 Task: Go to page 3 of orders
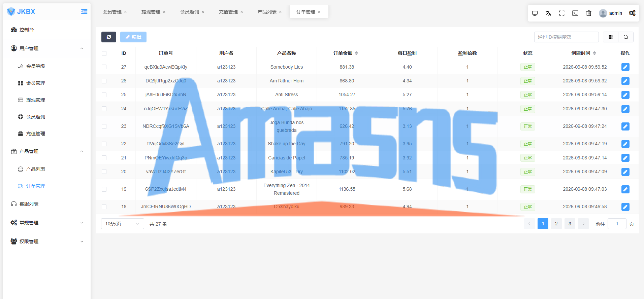point(570,224)
